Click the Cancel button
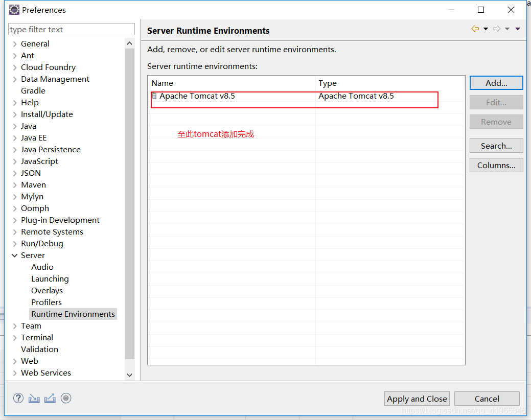 [487, 399]
